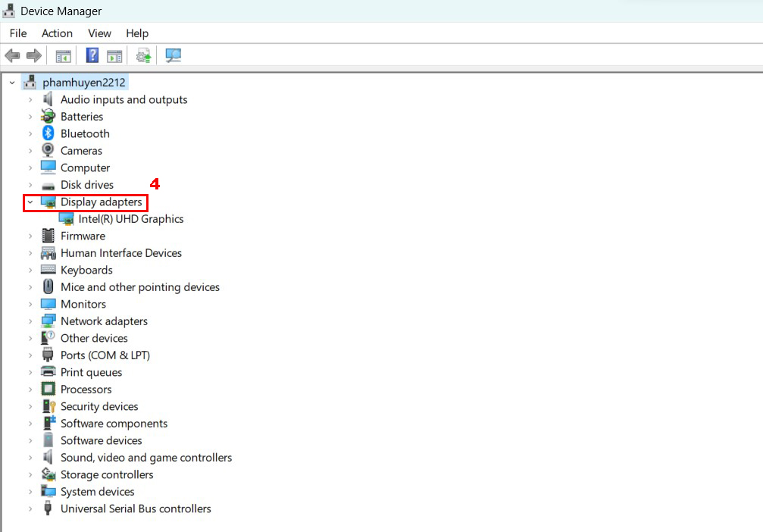
Task: Click the Bluetooth category icon
Action: pyautogui.click(x=48, y=133)
